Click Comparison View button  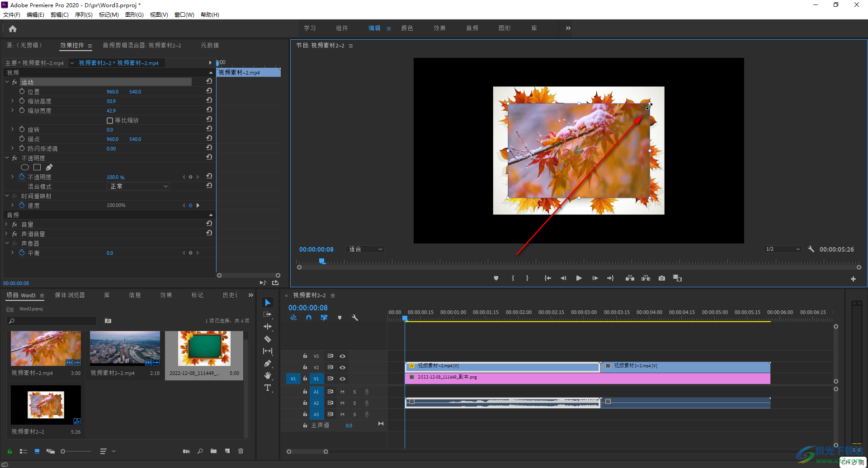click(677, 278)
